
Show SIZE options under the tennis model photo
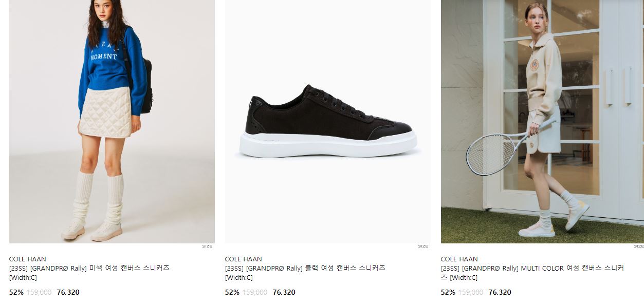tap(638, 246)
